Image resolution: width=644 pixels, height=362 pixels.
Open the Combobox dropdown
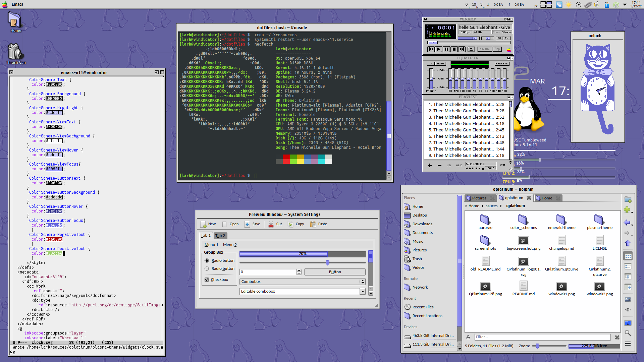coord(302,282)
